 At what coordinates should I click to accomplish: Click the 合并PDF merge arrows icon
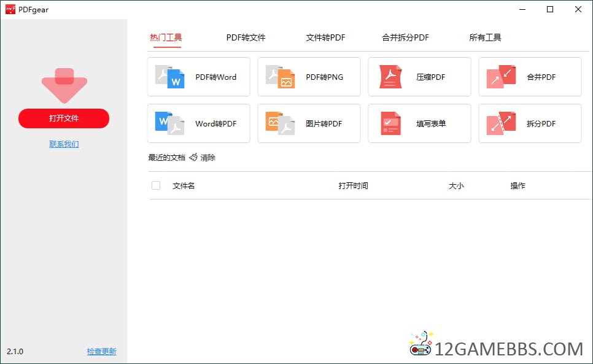pos(501,77)
